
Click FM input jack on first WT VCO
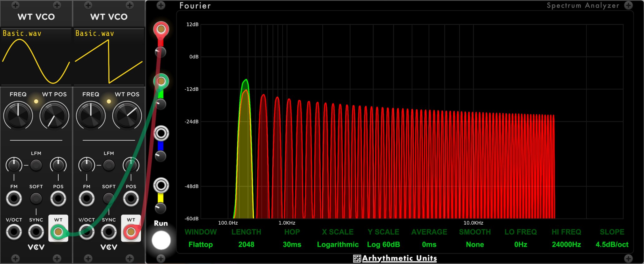click(14, 198)
